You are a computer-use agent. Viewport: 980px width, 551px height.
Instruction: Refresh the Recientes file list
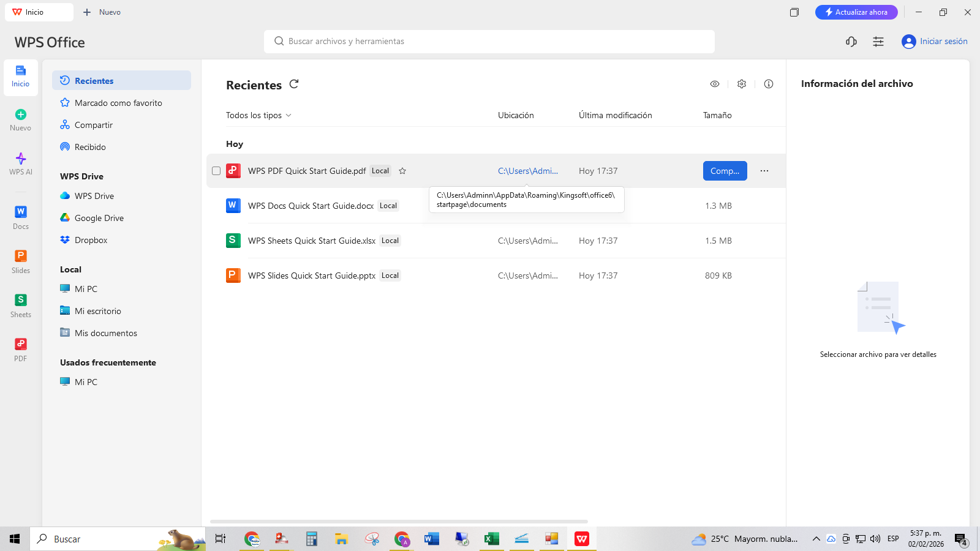click(294, 84)
